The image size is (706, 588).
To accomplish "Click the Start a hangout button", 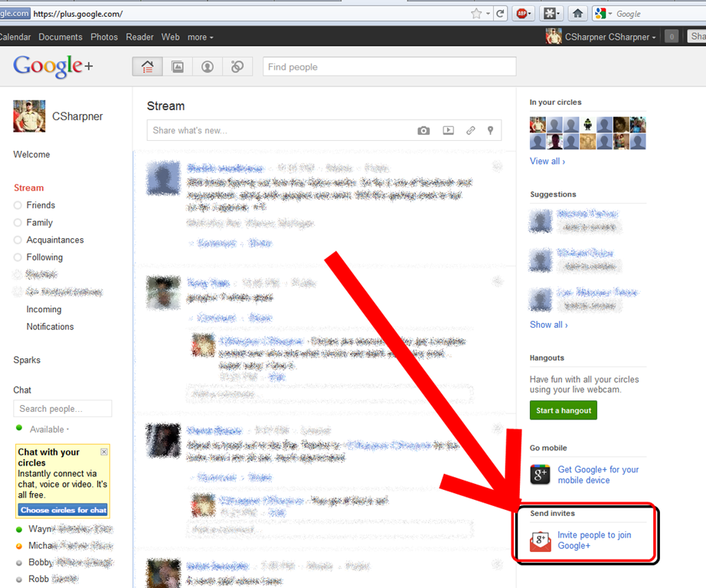I will [564, 410].
